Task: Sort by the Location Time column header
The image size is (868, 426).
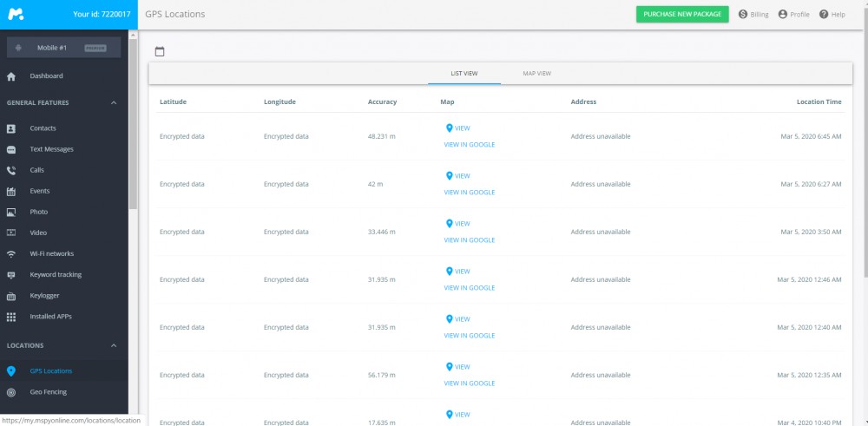Action: [x=819, y=102]
